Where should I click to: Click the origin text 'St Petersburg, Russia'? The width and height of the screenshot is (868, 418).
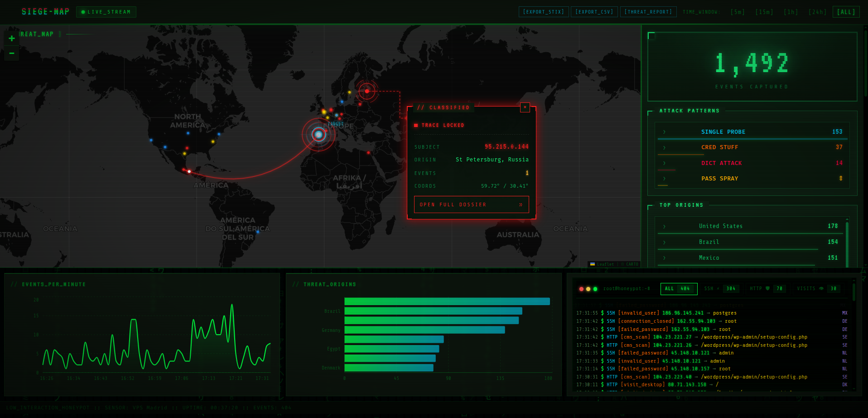coord(492,160)
